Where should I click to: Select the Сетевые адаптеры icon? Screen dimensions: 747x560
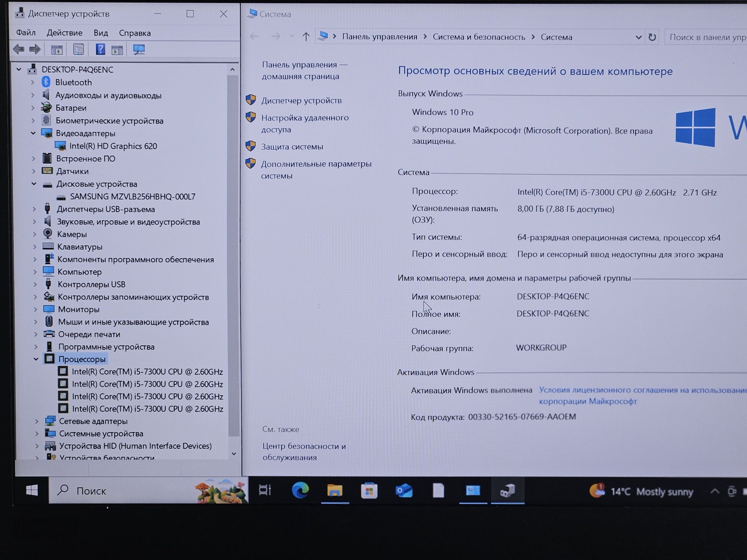(50, 421)
